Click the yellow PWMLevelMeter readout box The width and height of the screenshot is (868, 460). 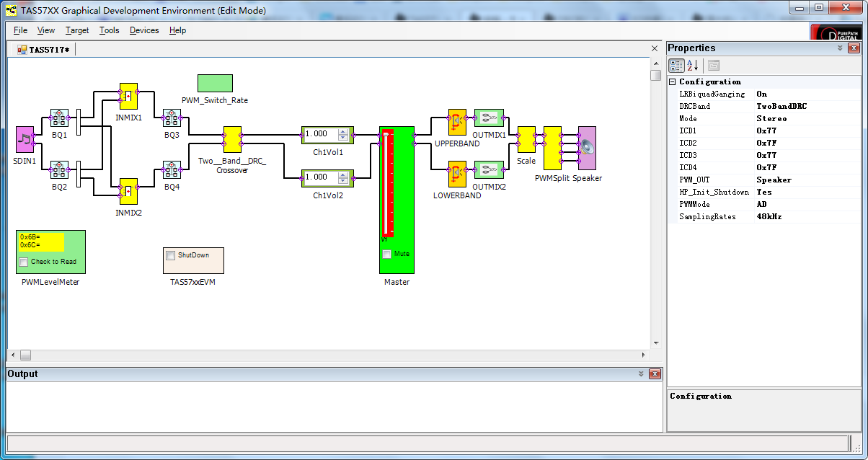42,242
